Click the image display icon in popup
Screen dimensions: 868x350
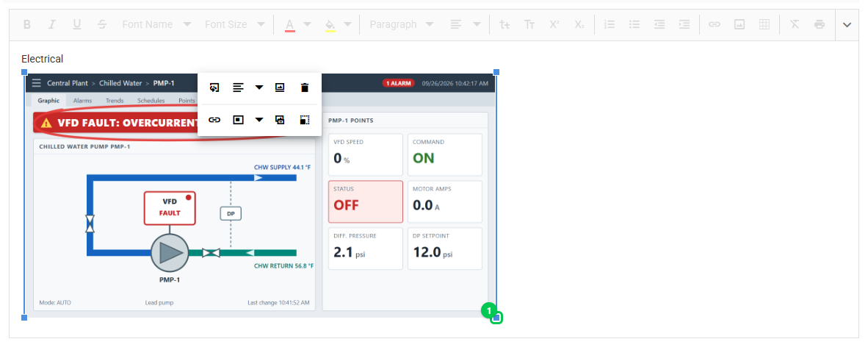tap(238, 120)
